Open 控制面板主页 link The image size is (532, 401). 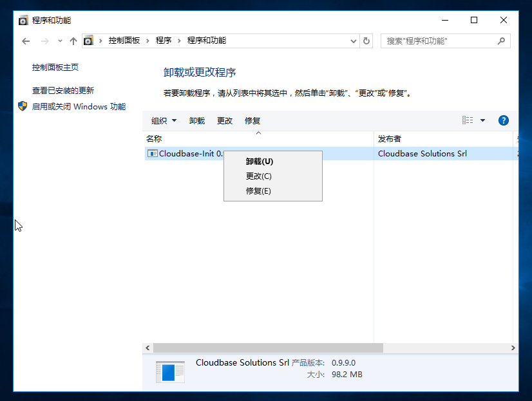55,68
